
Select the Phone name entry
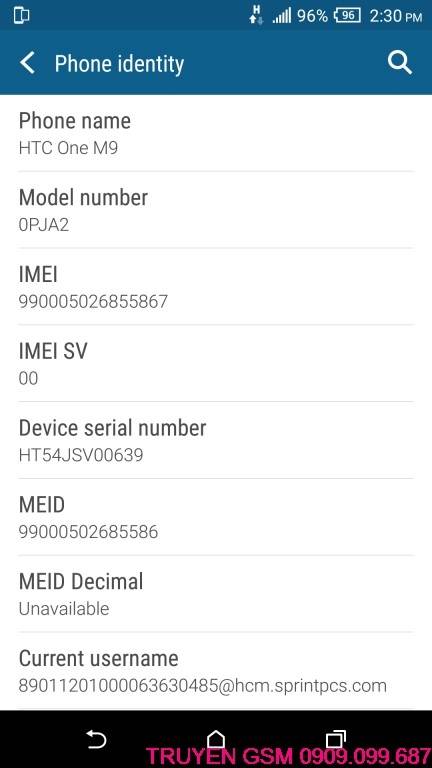pos(216,133)
